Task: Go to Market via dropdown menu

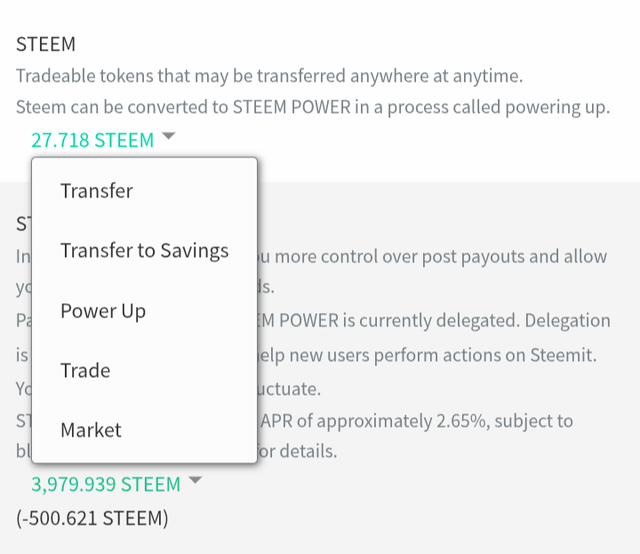Action: [x=91, y=431]
